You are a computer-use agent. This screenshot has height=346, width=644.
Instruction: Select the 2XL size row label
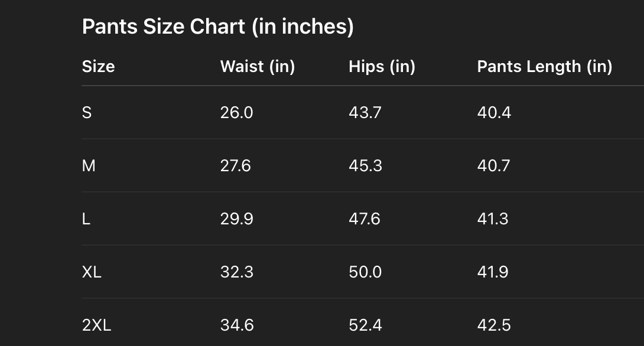pyautogui.click(x=96, y=325)
